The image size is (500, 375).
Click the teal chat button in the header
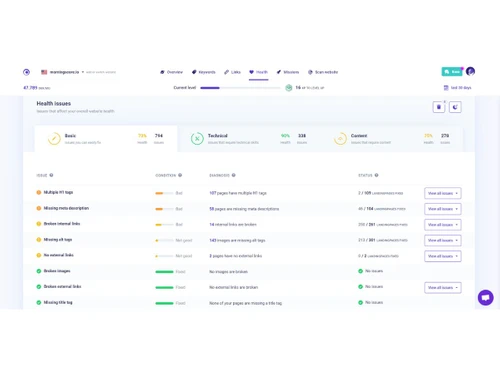tap(452, 72)
